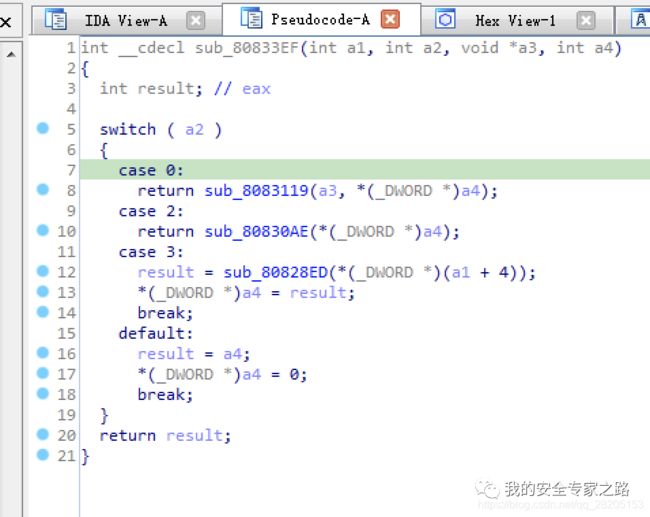Toggle the breakpoint dot on line 13
The height and width of the screenshot is (517, 650).
[x=43, y=291]
